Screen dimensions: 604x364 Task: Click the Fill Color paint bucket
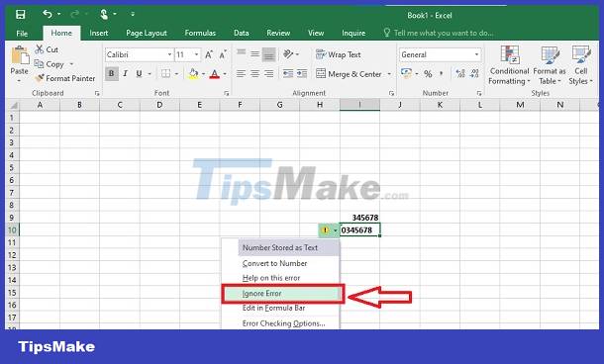[x=193, y=73]
